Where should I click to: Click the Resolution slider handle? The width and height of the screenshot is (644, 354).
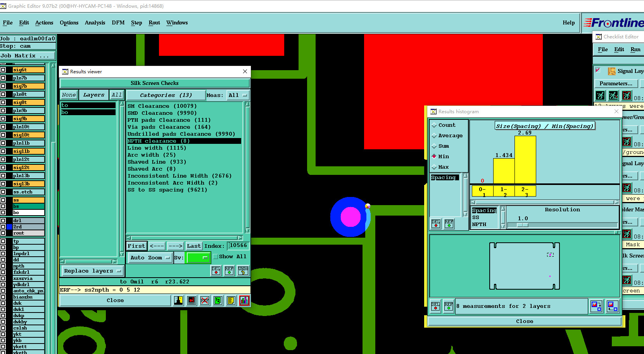click(x=523, y=225)
